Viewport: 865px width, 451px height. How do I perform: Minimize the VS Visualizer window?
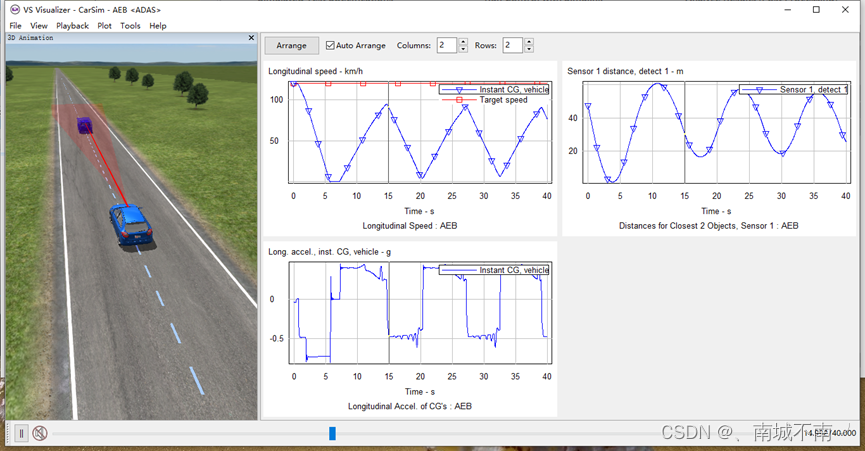pos(788,10)
